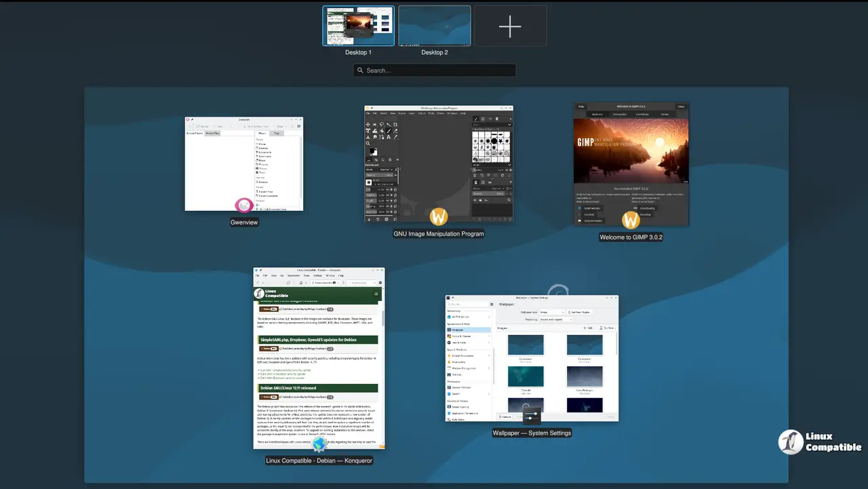Viewport: 868px width, 489px height.
Task: Select the Text tool in GIMP's toolbox
Action: pos(389,137)
